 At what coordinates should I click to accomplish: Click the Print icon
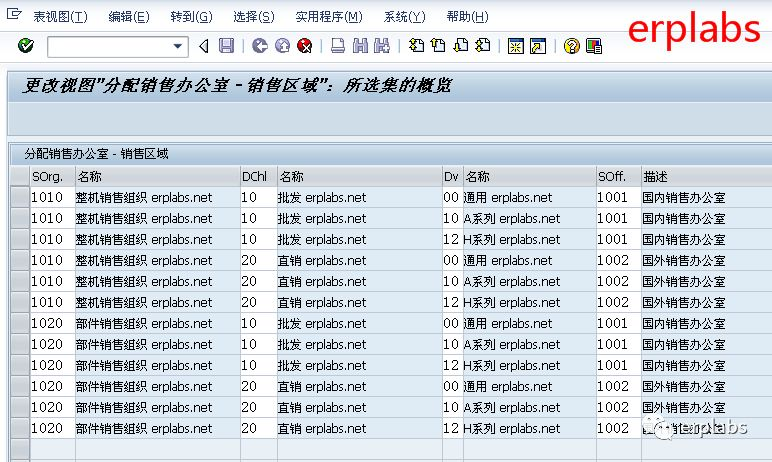[338, 46]
